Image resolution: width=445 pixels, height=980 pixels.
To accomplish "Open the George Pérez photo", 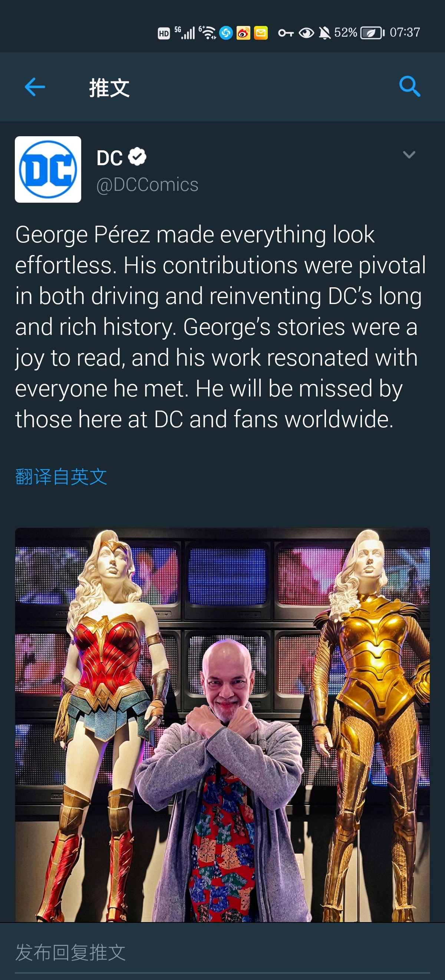I will 222,725.
